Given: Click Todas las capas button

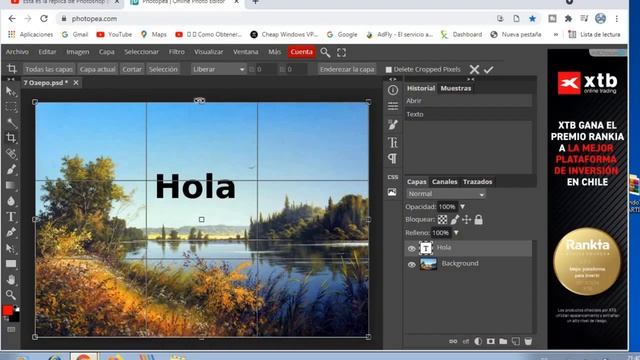Looking at the screenshot, I should click(x=49, y=69).
